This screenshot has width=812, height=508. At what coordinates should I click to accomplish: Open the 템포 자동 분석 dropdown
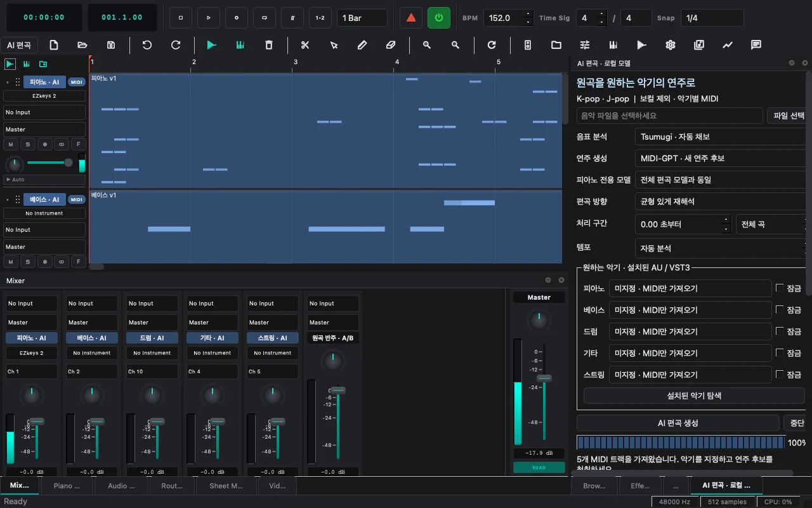coord(720,248)
